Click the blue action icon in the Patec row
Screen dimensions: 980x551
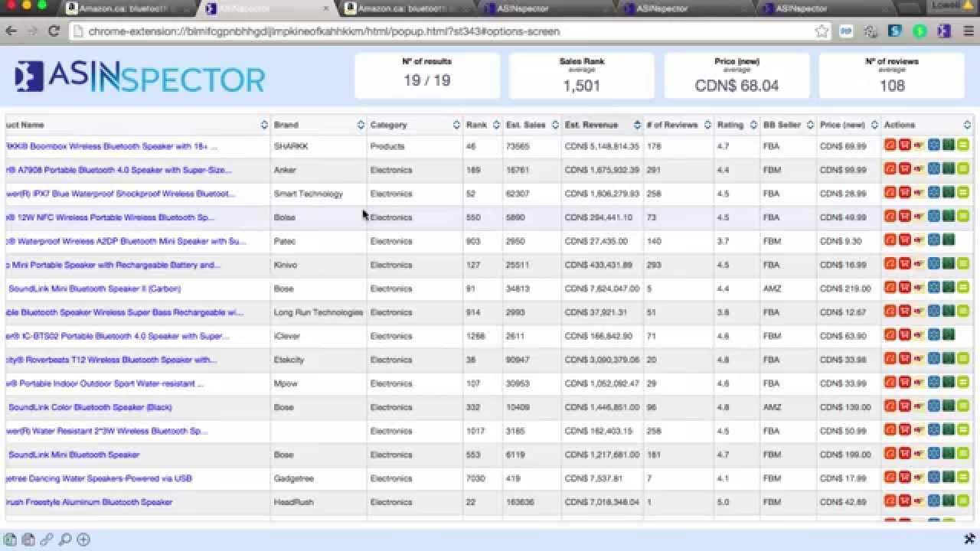point(934,240)
